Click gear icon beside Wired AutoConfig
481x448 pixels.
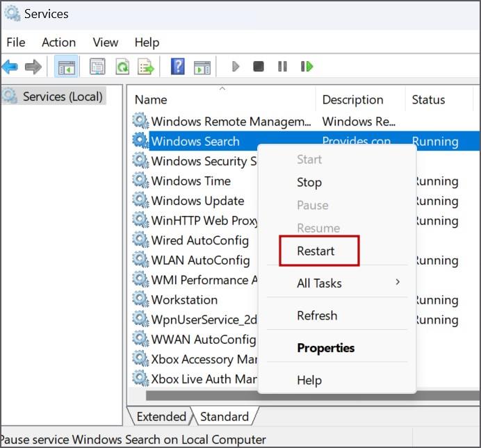140,240
